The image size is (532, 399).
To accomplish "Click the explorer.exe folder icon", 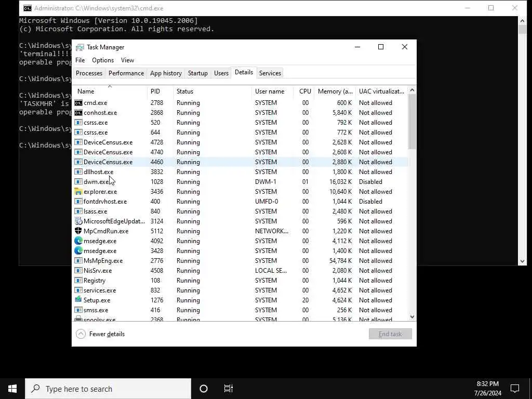I will (x=78, y=191).
